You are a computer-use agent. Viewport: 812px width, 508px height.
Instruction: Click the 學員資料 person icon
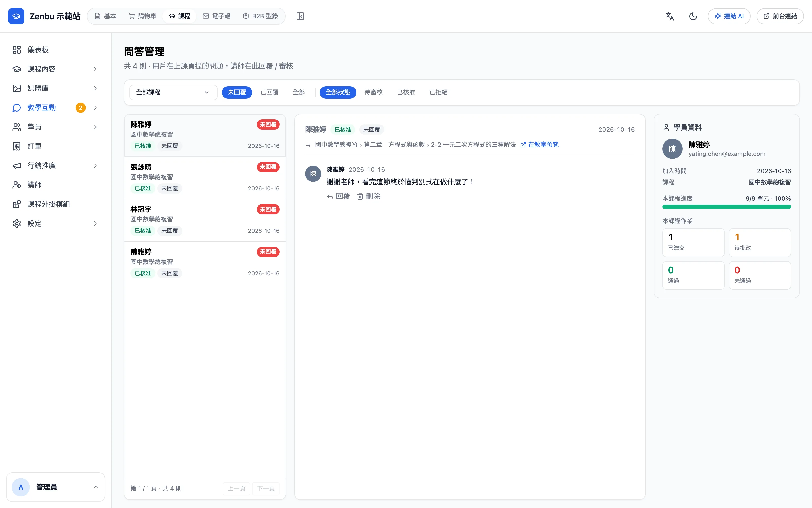click(666, 128)
